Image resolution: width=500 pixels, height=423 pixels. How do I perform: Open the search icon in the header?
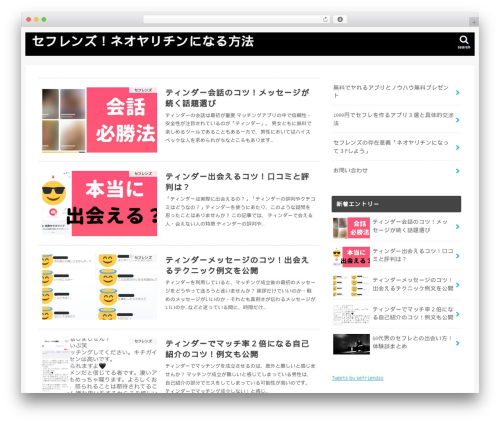coord(464,42)
